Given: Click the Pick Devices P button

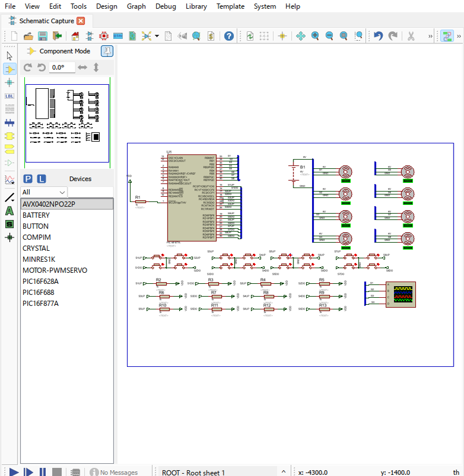Looking at the screenshot, I should coord(27,179).
